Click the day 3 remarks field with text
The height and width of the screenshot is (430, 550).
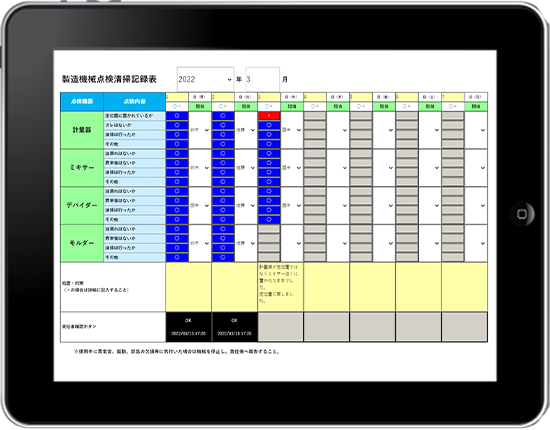(281, 287)
